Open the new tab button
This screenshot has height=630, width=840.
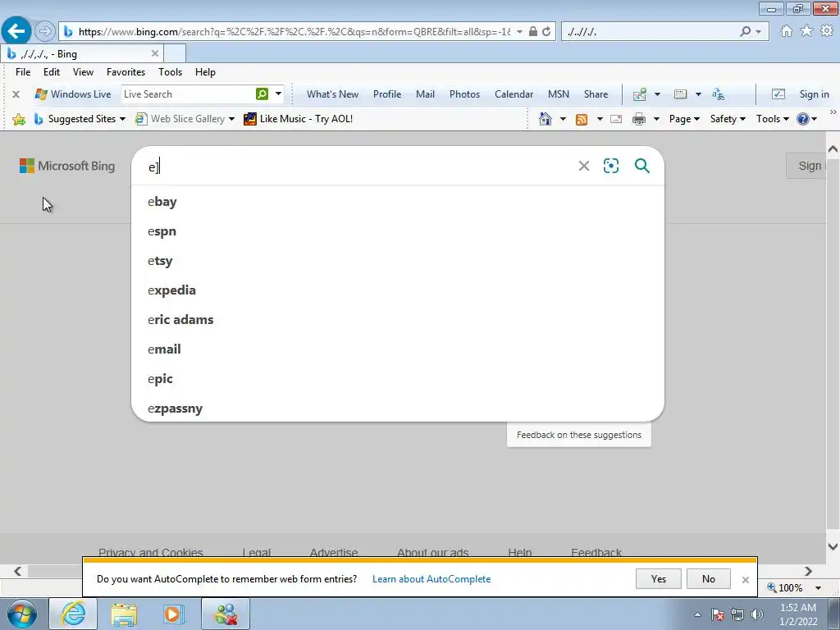click(x=175, y=53)
